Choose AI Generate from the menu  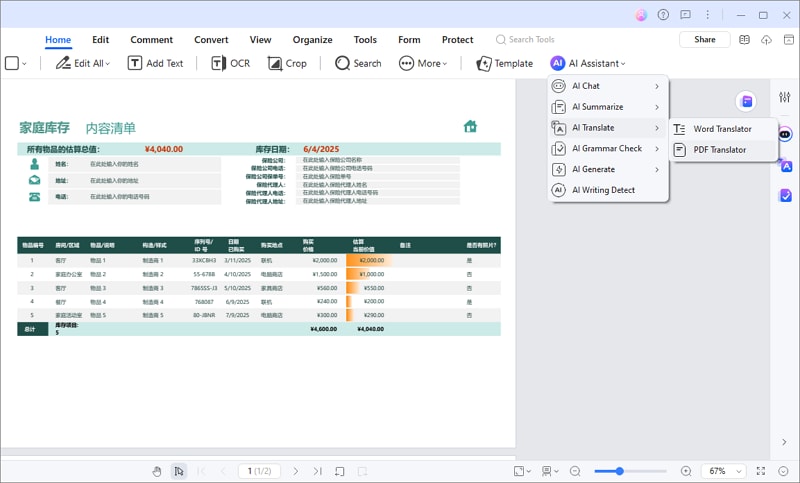click(608, 169)
